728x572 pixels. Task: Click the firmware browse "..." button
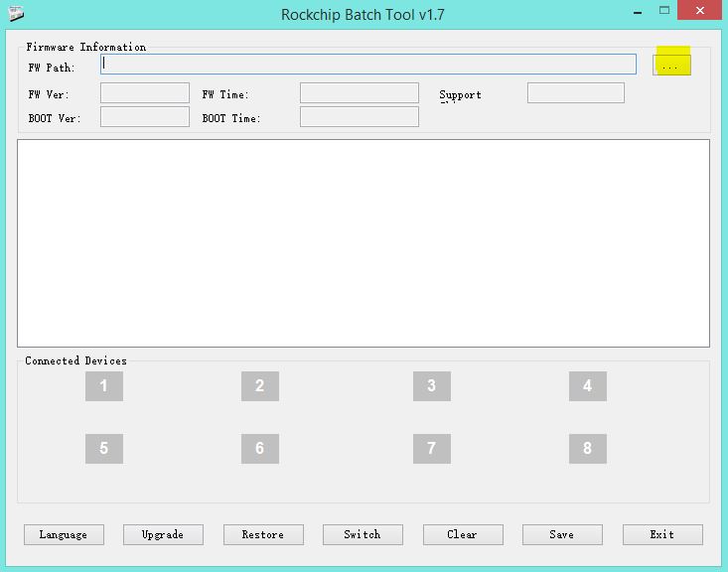671,65
